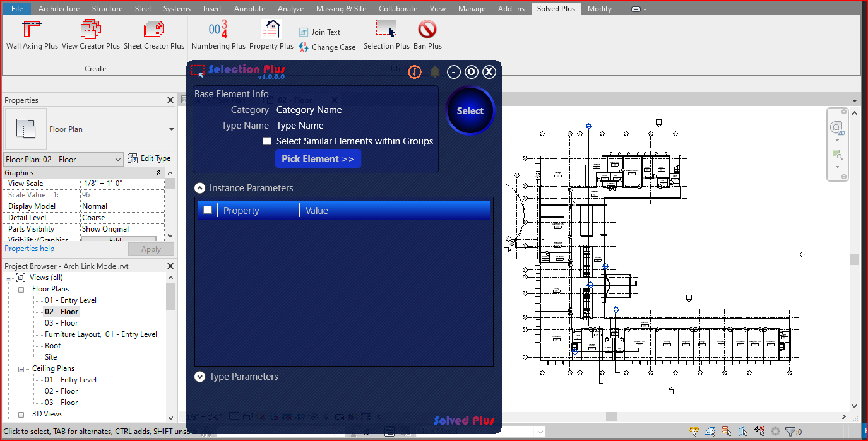The width and height of the screenshot is (868, 441).
Task: Open the View Creator Plus tool
Action: click(x=91, y=35)
